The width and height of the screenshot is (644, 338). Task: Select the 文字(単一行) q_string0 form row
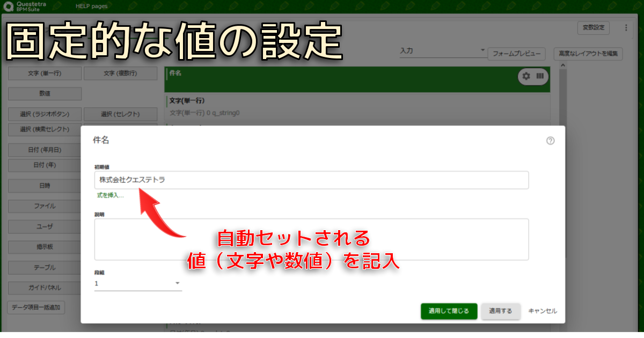pos(357,106)
